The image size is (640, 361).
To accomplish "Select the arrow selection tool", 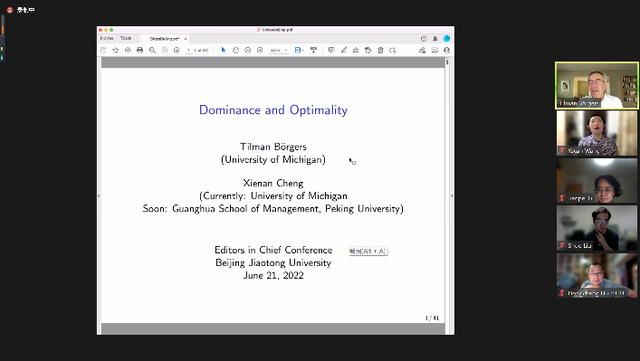I will (223, 50).
